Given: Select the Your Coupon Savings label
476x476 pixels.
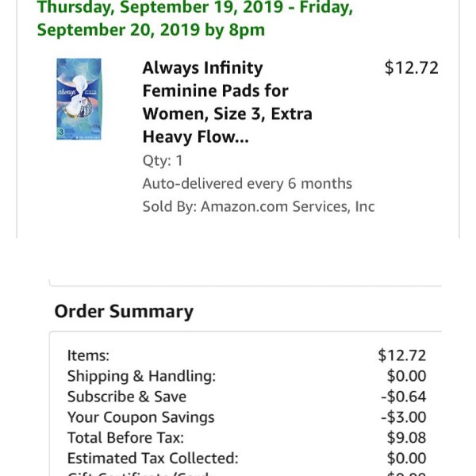Looking at the screenshot, I should coord(141,417).
